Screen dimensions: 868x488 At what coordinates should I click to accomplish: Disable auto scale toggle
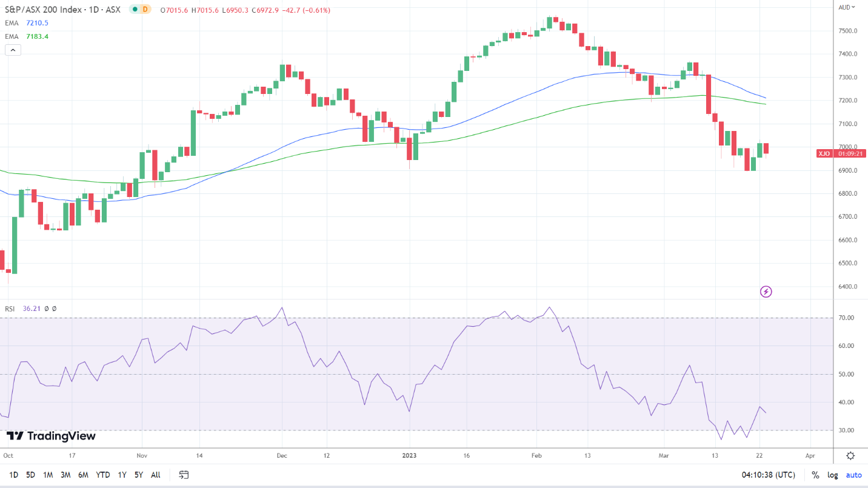pyautogui.click(x=853, y=475)
